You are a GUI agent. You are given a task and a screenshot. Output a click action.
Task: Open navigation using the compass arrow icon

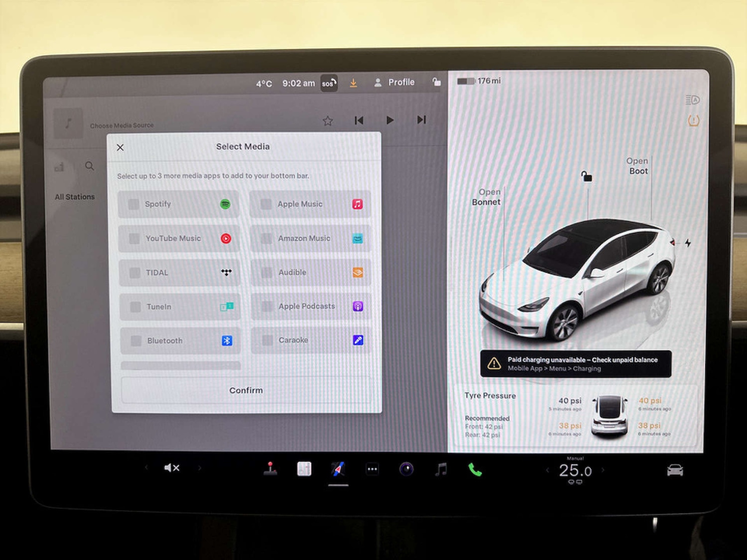tap(338, 468)
